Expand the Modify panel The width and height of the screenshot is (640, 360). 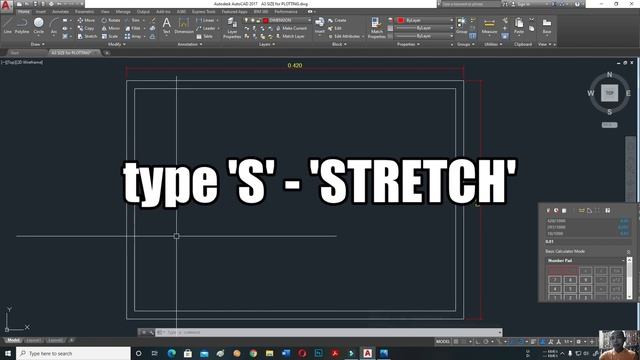pyautogui.click(x=116, y=44)
